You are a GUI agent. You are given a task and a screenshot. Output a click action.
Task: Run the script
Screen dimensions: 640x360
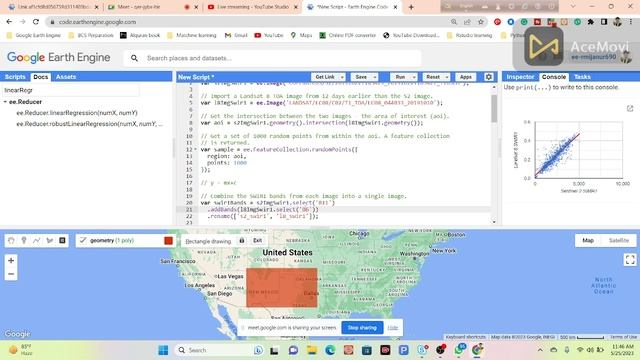[400, 77]
